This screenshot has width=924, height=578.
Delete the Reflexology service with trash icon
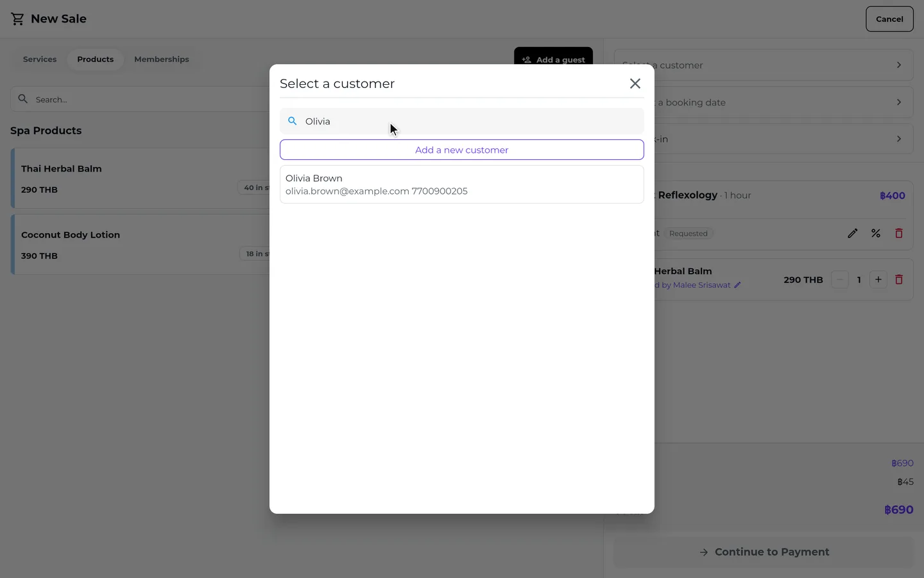click(x=899, y=233)
